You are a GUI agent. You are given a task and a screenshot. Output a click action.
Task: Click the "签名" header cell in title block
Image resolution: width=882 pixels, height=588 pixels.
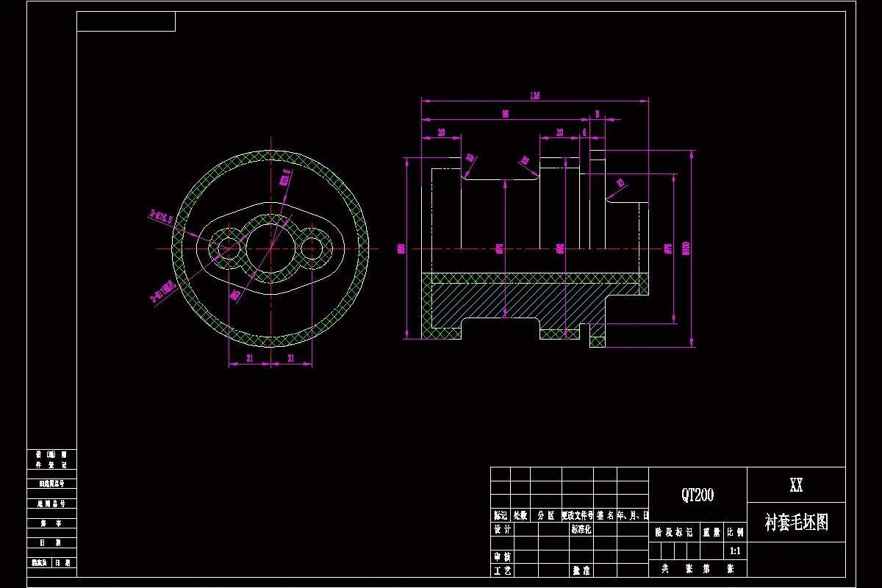(x=605, y=515)
